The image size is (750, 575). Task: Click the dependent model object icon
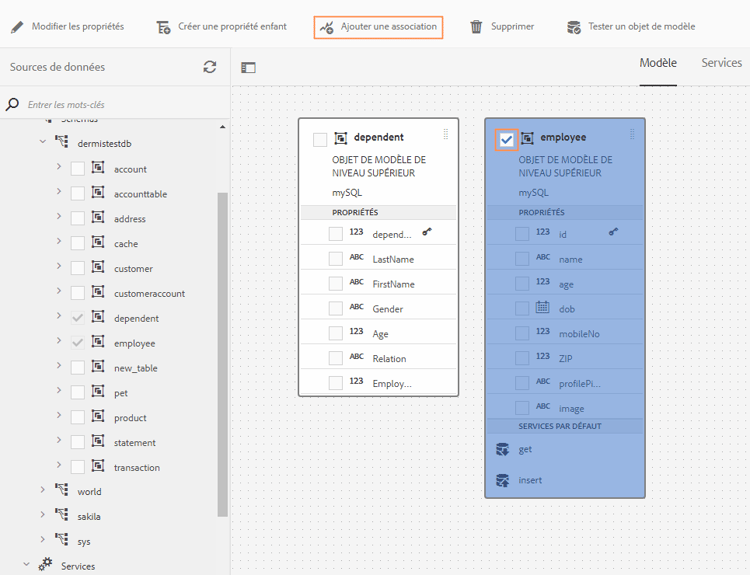(341, 138)
